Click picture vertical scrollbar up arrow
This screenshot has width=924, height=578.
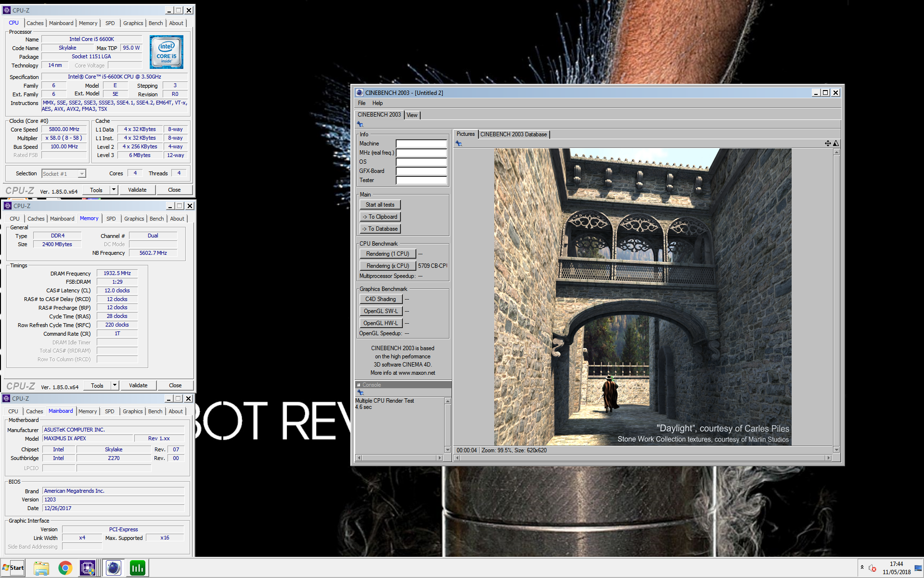[836, 152]
